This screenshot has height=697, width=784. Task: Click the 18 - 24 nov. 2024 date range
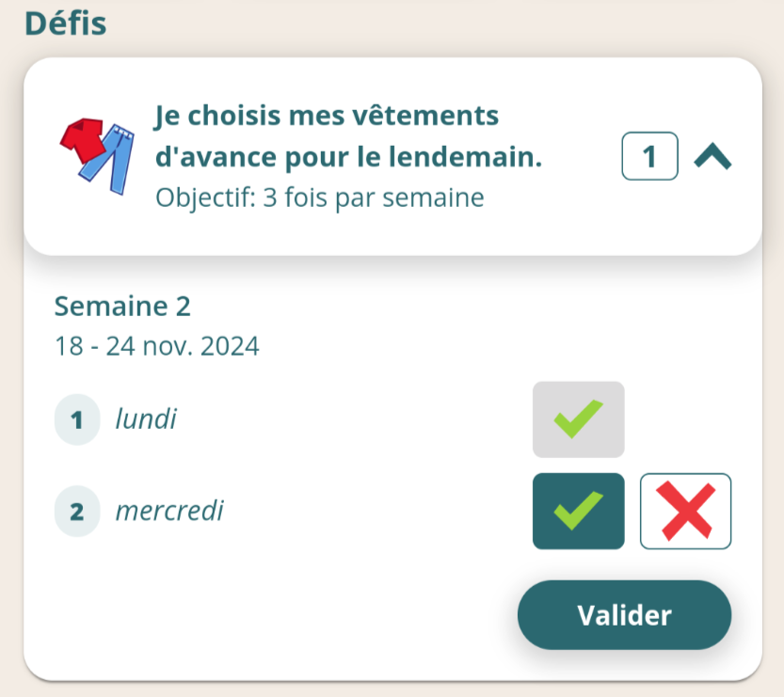click(x=157, y=346)
